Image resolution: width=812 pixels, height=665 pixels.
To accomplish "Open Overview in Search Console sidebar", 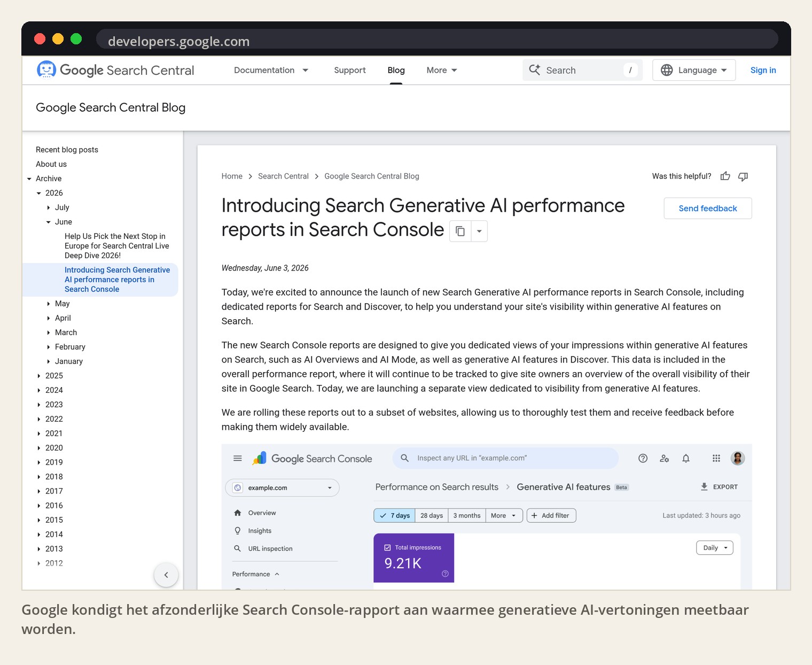I will coord(262,513).
